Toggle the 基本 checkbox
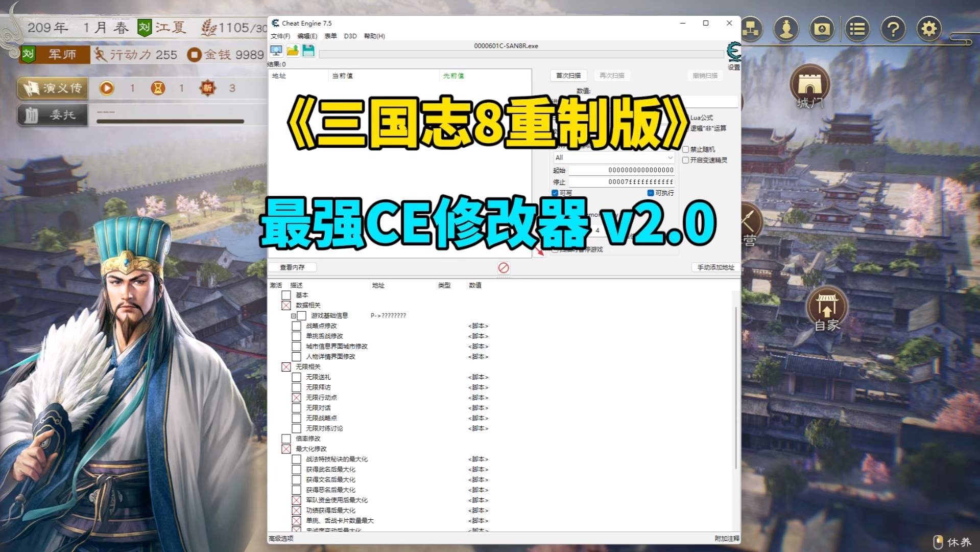The image size is (980, 552). click(286, 295)
